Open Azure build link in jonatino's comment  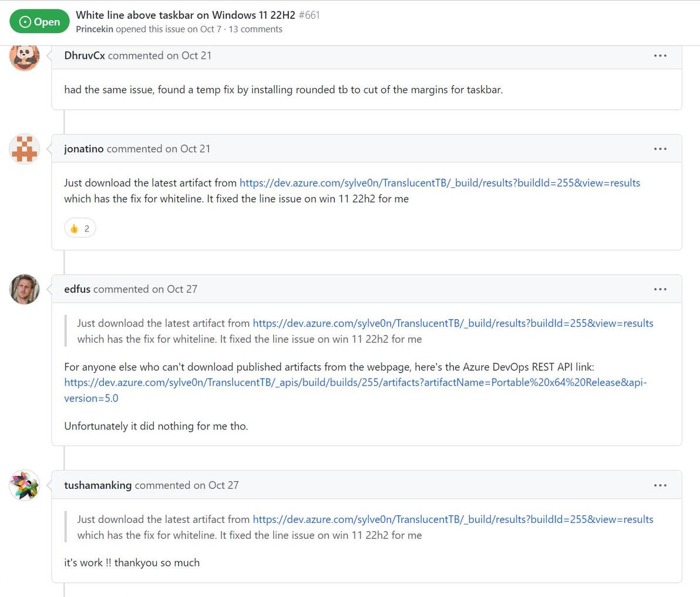click(439, 183)
